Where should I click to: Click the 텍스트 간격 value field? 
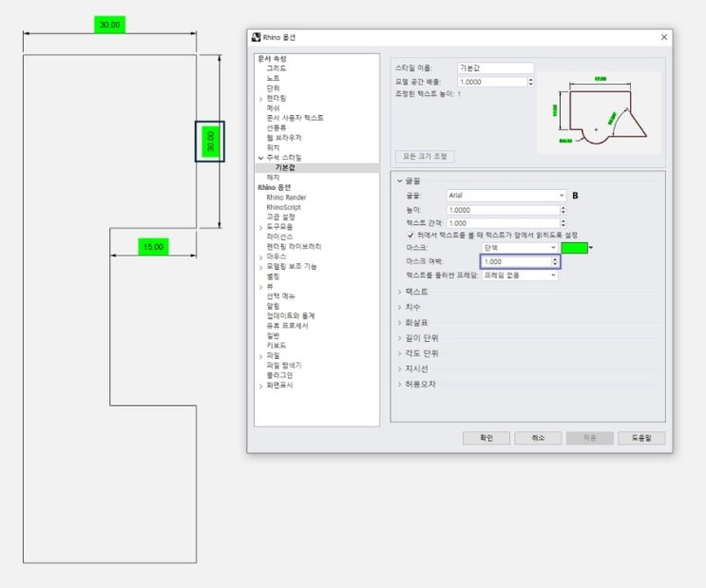tap(503, 223)
